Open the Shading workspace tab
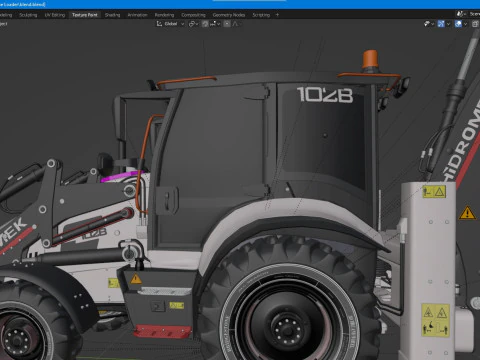This screenshot has width=480, height=360. [112, 15]
